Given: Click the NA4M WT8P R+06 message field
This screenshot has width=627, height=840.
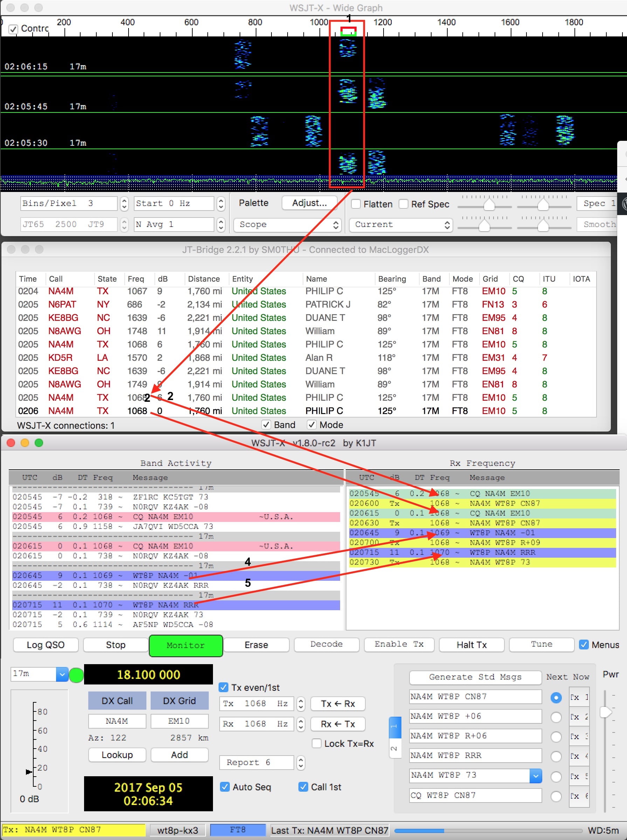Looking at the screenshot, I should [x=475, y=736].
